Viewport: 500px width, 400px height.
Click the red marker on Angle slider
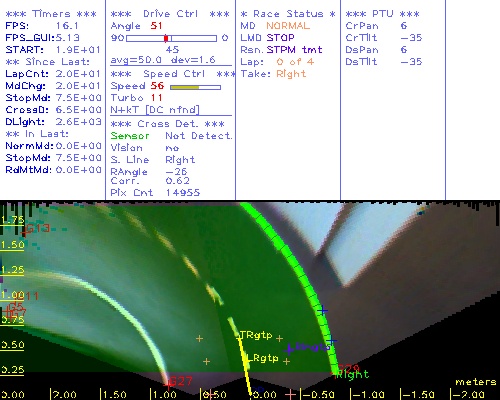(x=166, y=38)
